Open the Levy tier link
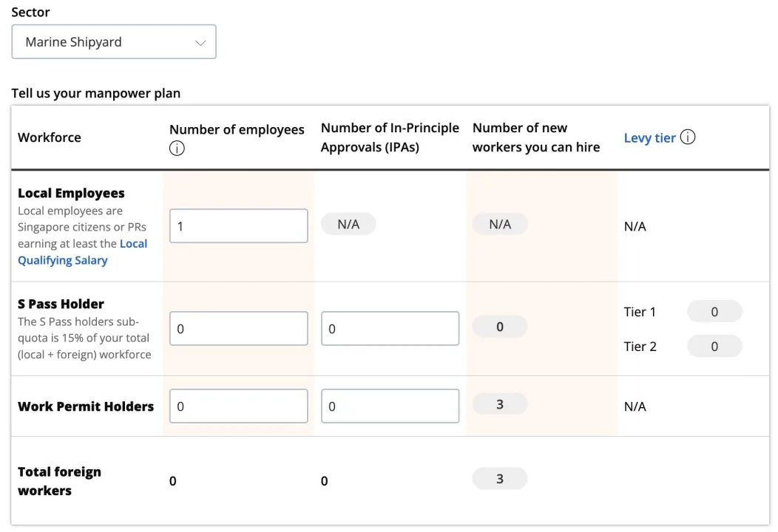The height and width of the screenshot is (532, 778). (649, 138)
